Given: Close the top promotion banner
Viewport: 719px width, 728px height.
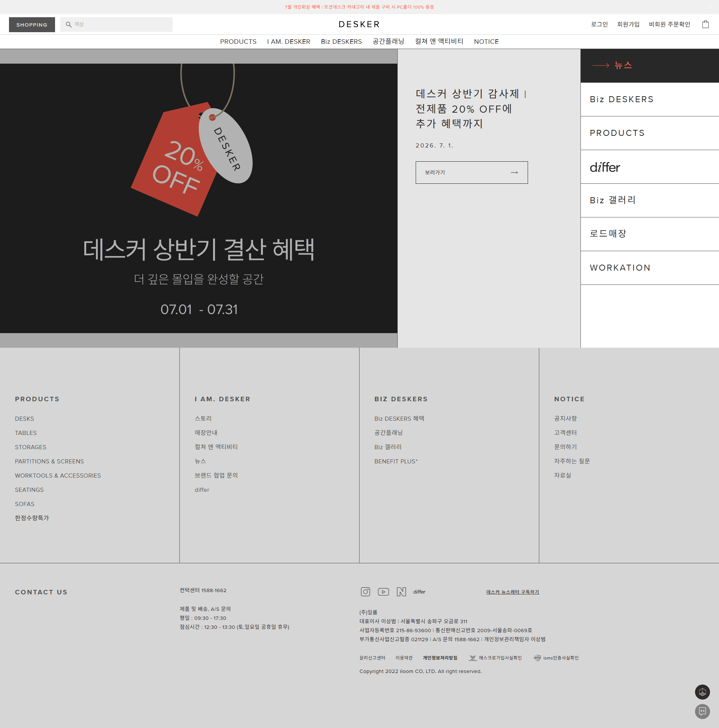Looking at the screenshot, I should [x=710, y=7].
